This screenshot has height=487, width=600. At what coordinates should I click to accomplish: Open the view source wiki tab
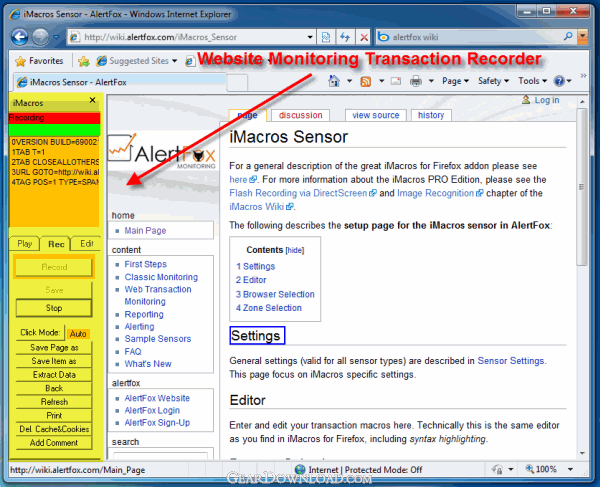point(375,115)
